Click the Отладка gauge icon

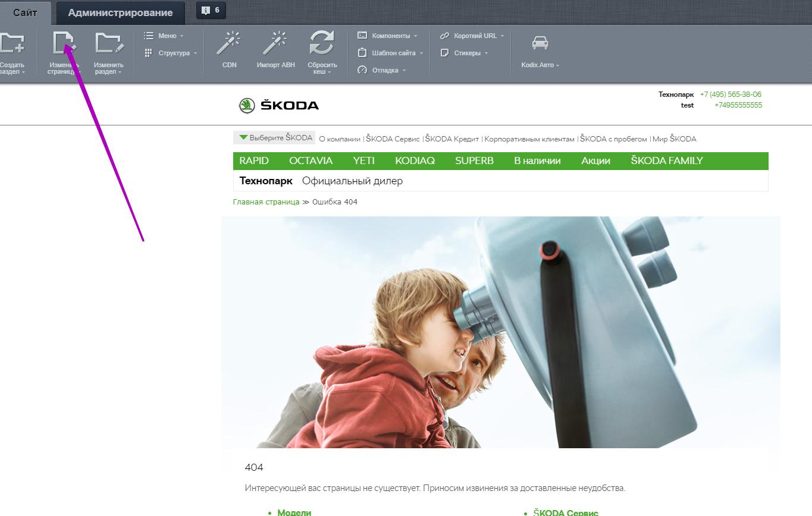coord(362,70)
